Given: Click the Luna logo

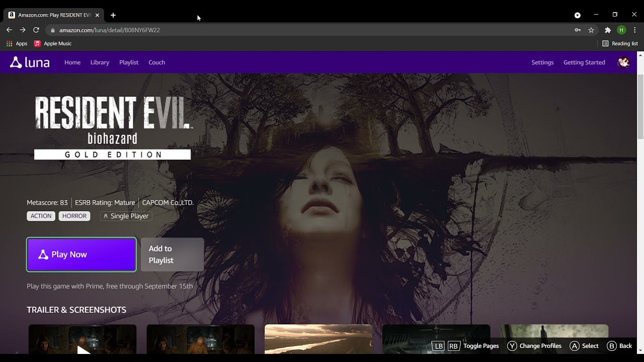Looking at the screenshot, I should tap(30, 62).
